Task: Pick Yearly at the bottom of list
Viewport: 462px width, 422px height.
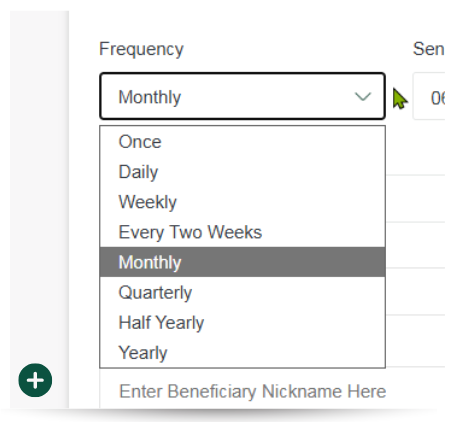Action: (x=242, y=352)
